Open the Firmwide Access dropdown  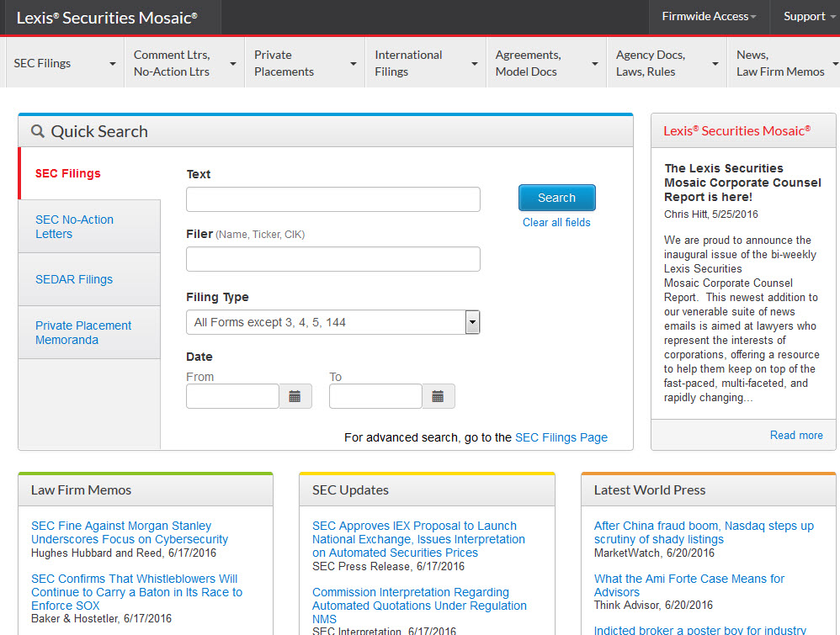tap(710, 17)
